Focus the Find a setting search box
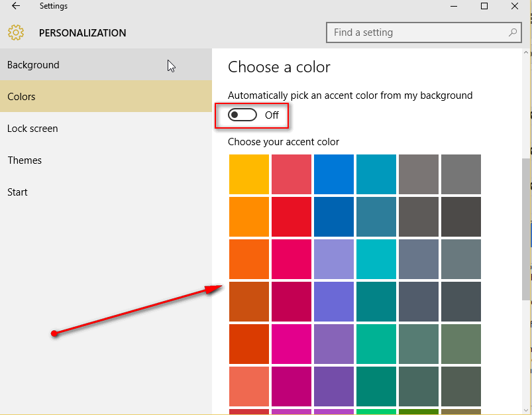Screen dimensions: 532x415 click(424, 32)
